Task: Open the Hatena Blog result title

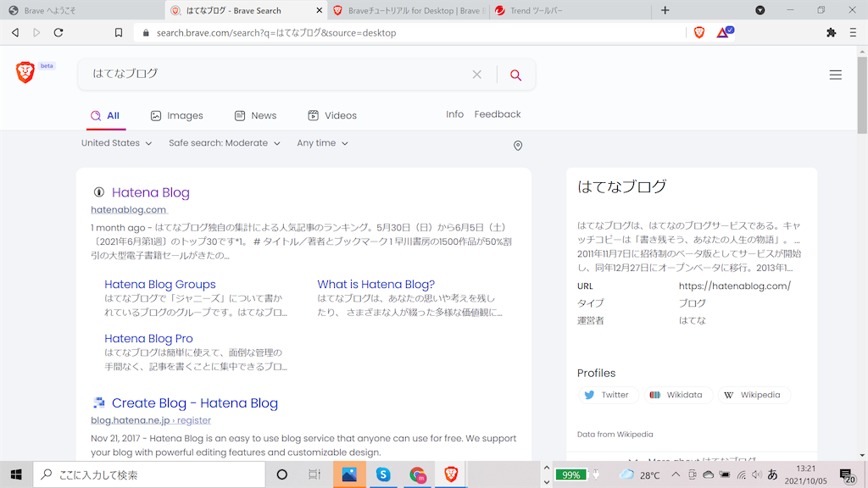Action: point(151,192)
